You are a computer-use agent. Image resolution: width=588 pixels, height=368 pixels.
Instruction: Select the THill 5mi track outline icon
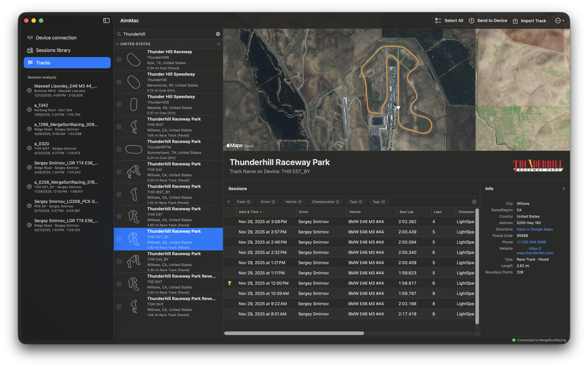tap(134, 172)
